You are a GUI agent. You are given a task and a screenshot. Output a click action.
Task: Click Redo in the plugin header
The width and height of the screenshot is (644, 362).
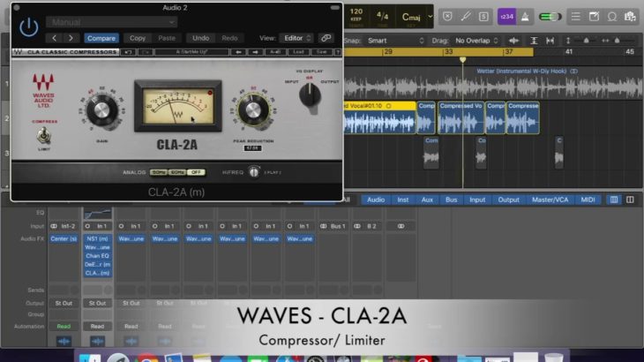tap(229, 38)
